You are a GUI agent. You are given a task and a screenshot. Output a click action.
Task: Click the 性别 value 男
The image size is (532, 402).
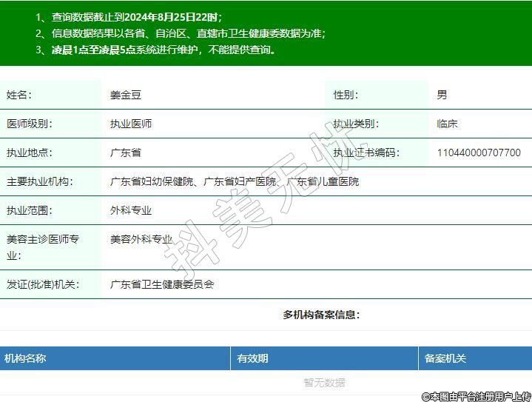coord(442,95)
